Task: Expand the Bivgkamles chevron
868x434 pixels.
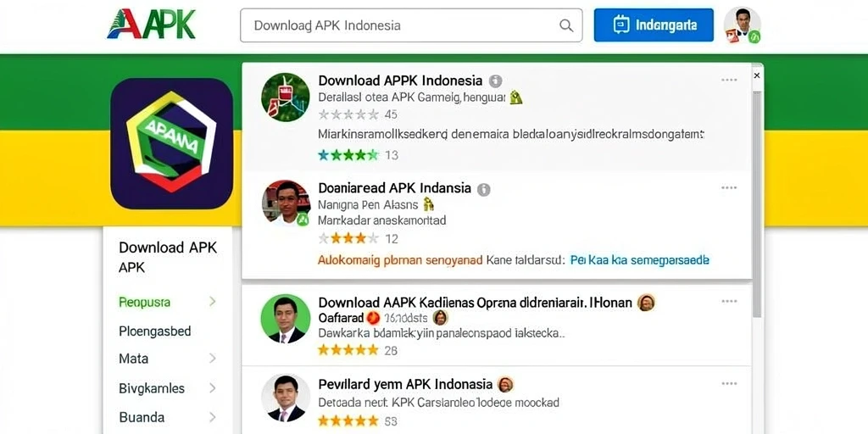Action: [212, 388]
